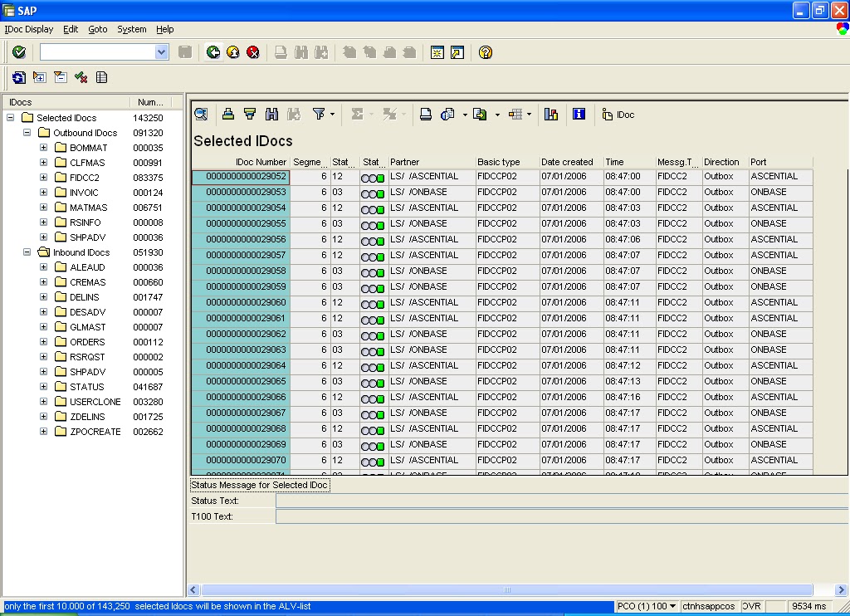Open the Help menu

pos(165,29)
